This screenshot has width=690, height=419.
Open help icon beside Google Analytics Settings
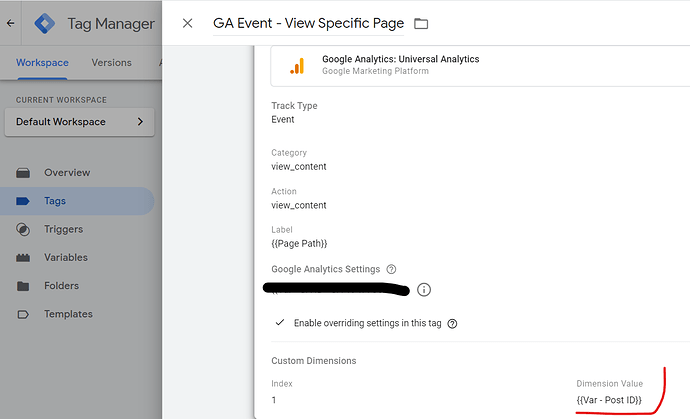click(391, 269)
